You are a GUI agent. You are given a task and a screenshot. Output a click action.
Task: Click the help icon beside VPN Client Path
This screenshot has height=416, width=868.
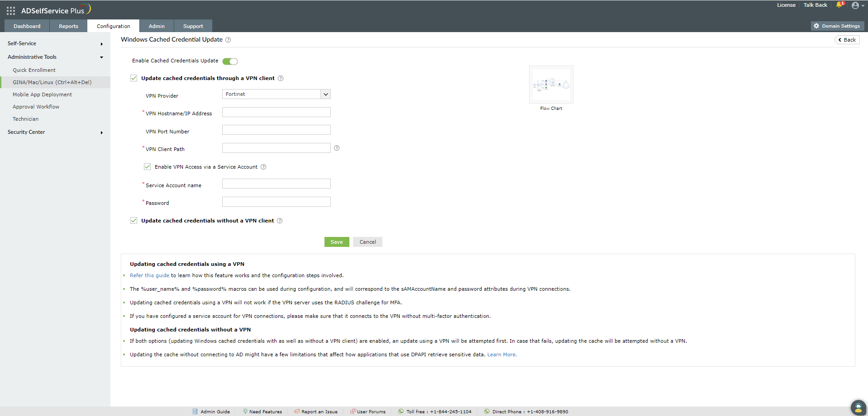point(336,148)
